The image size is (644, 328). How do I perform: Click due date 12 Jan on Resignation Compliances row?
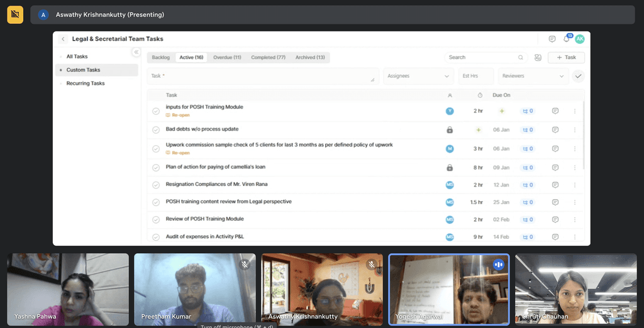(501, 185)
